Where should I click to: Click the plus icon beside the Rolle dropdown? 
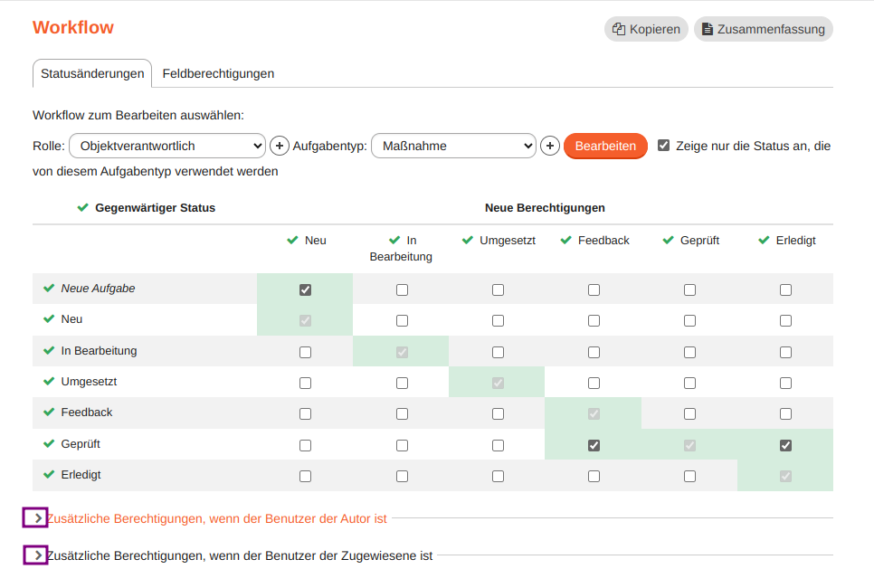pyautogui.click(x=279, y=145)
